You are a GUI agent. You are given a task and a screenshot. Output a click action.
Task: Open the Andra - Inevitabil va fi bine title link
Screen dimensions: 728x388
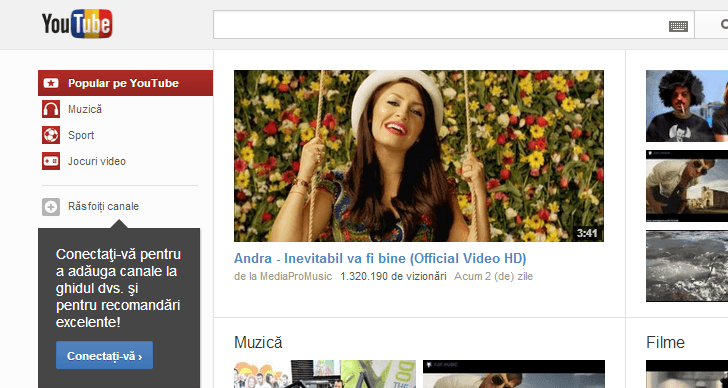click(x=380, y=259)
